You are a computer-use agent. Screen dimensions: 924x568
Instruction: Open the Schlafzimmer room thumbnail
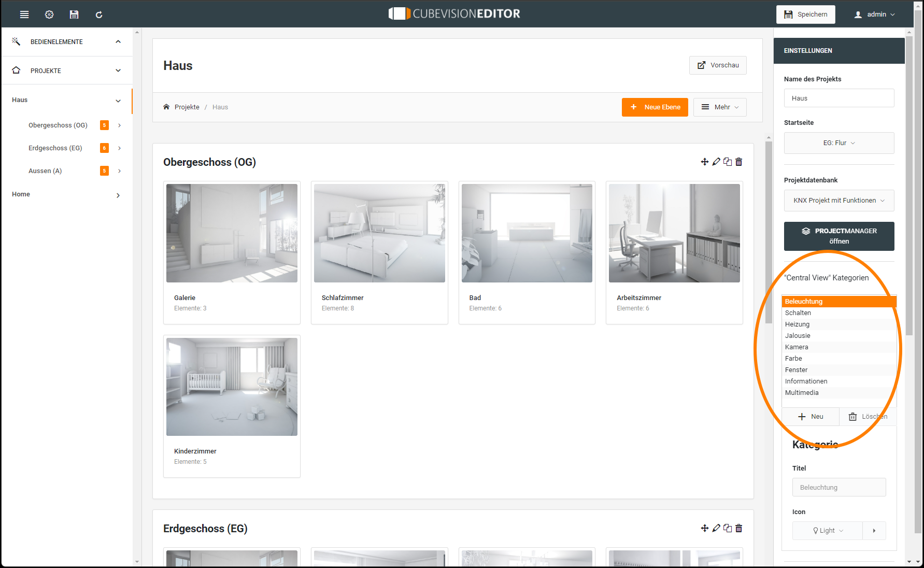[379, 233]
